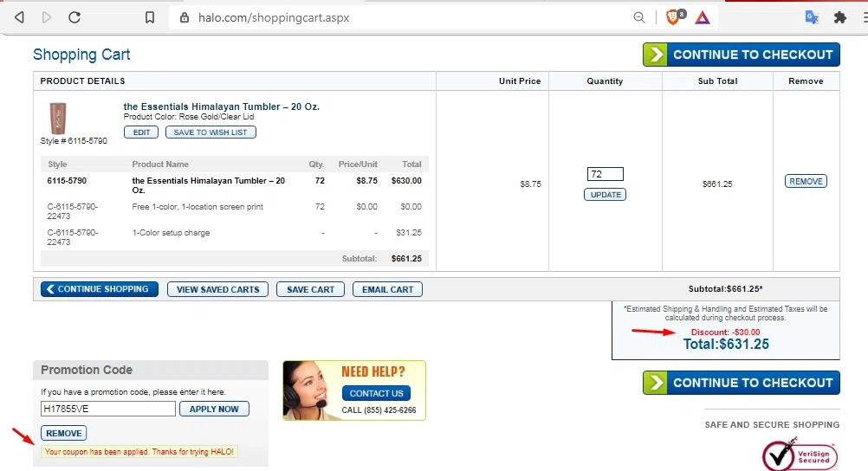Click the Edit button for the tumbler

[x=141, y=132]
